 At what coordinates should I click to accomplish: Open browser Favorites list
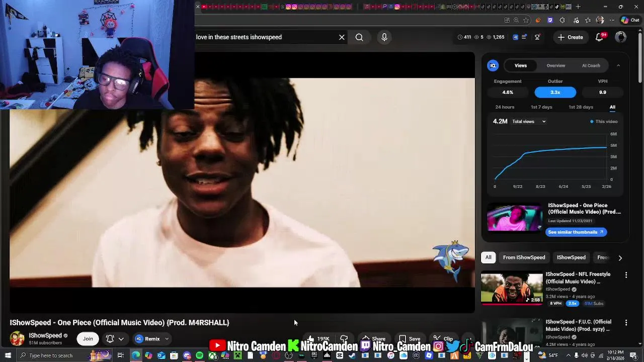point(588,20)
